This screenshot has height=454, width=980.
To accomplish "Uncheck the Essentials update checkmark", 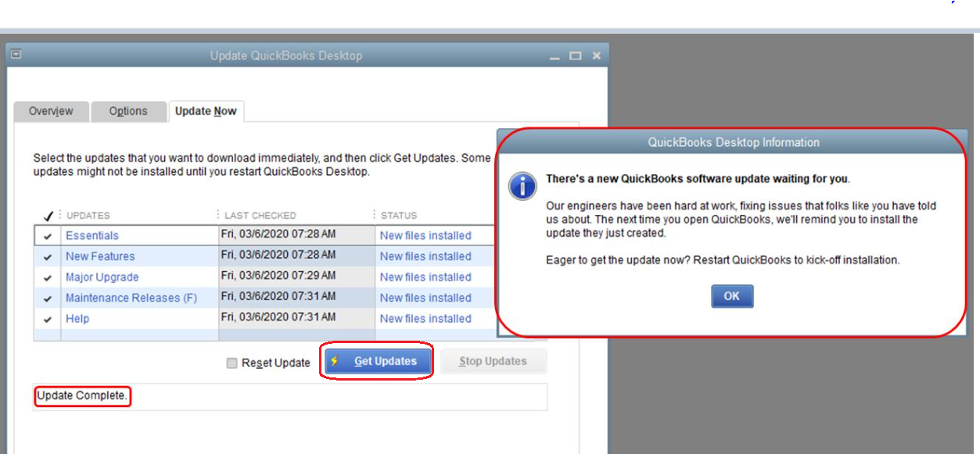I will [x=48, y=236].
